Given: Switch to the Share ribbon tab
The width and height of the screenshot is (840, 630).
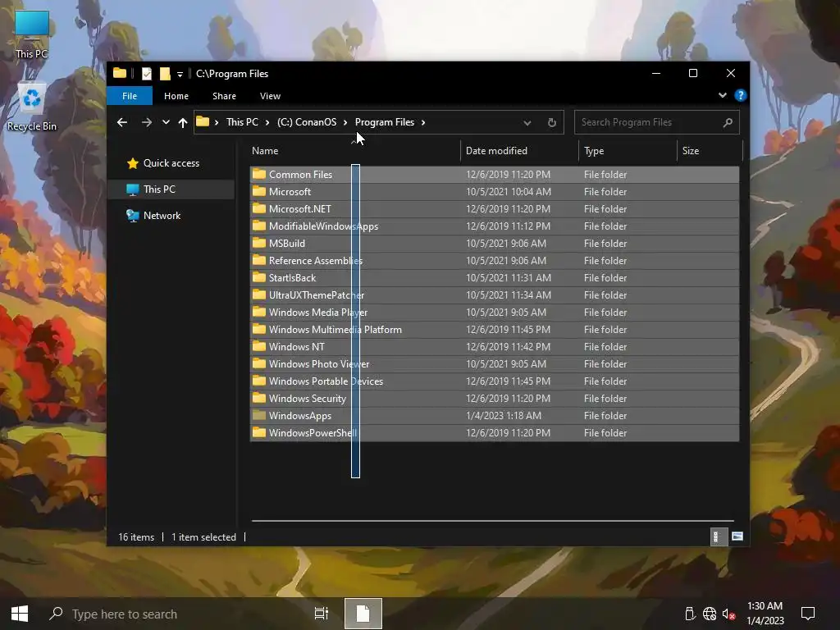Looking at the screenshot, I should (x=224, y=96).
